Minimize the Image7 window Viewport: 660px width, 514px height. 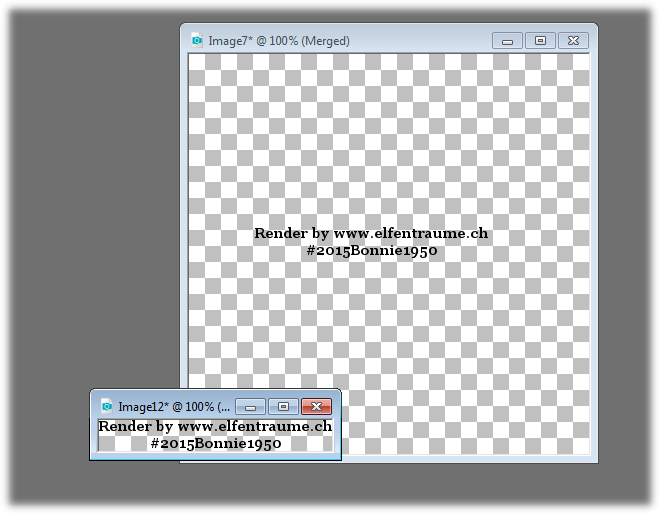(507, 41)
